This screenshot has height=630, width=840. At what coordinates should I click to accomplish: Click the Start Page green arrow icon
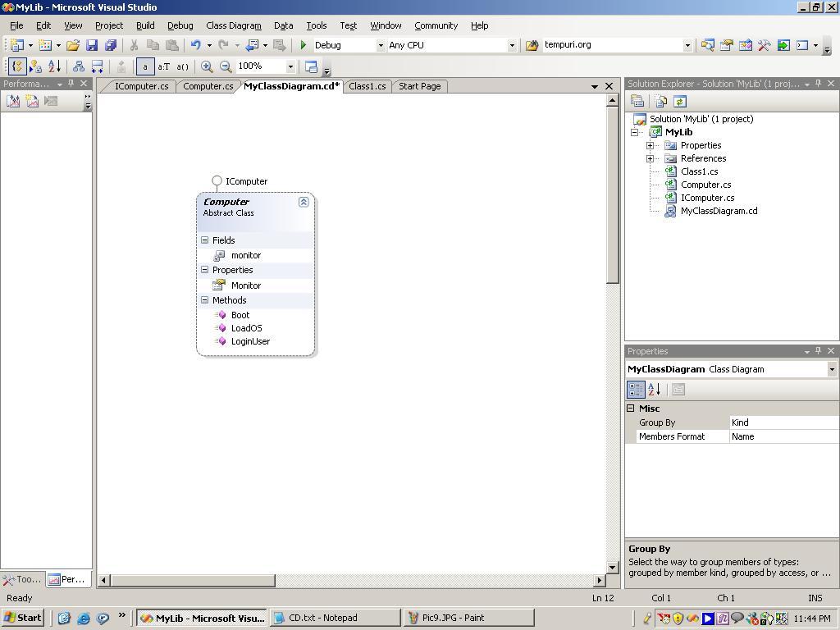coord(783,46)
